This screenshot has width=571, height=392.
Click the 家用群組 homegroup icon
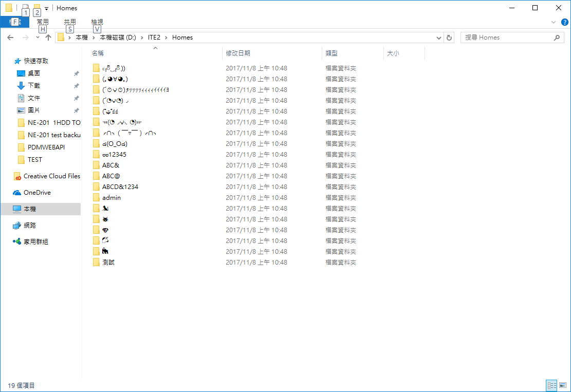(17, 241)
